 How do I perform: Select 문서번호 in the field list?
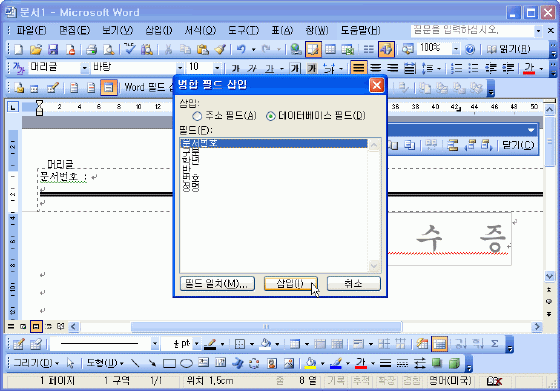[x=274, y=144]
